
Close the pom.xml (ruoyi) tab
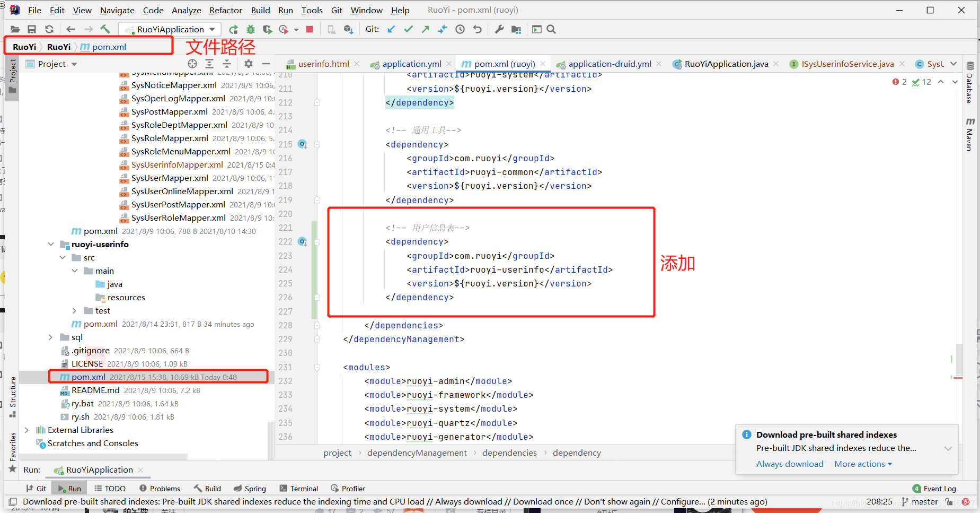click(543, 64)
